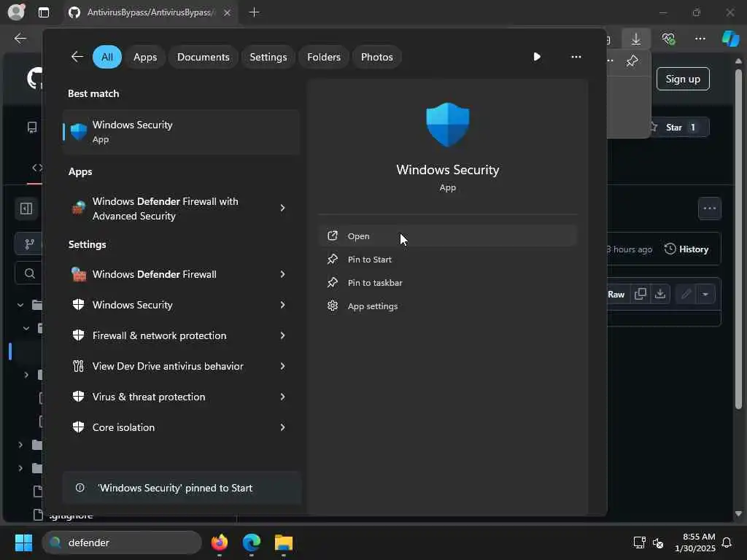
Task: Click the taskbar search box with defender
Action: tap(122, 542)
